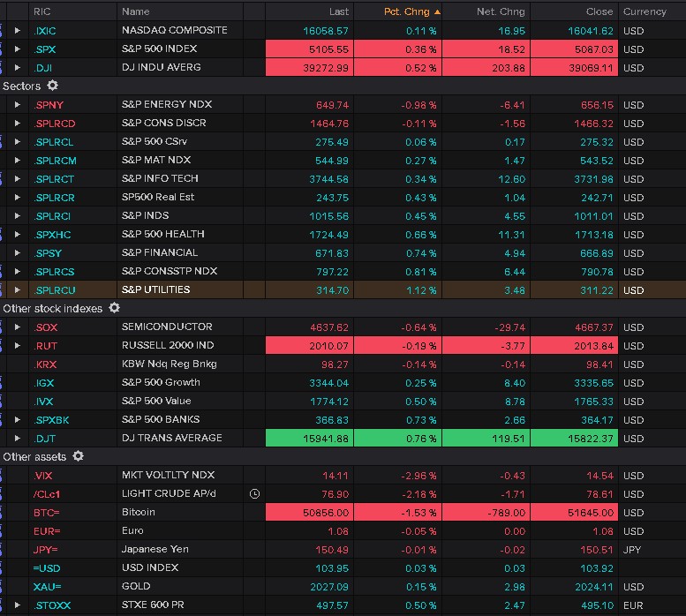This screenshot has height=616, width=686.
Task: Sort by the Last column header
Action: coord(339,11)
